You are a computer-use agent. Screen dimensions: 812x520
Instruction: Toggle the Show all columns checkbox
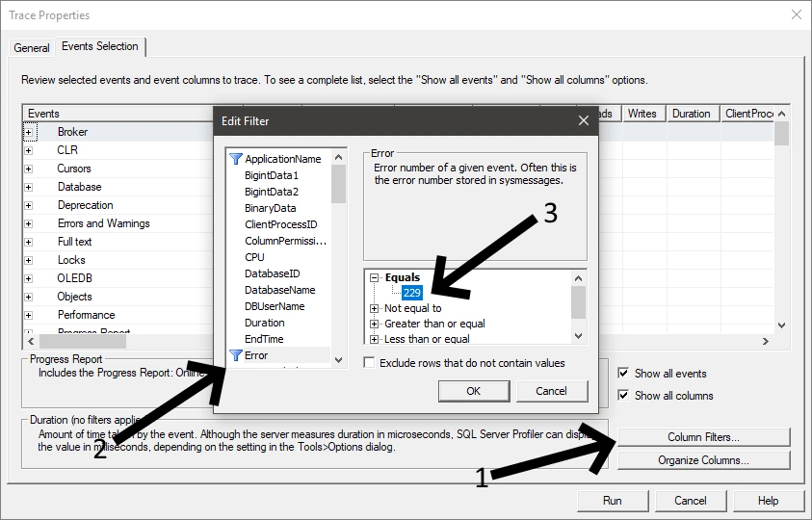click(623, 396)
